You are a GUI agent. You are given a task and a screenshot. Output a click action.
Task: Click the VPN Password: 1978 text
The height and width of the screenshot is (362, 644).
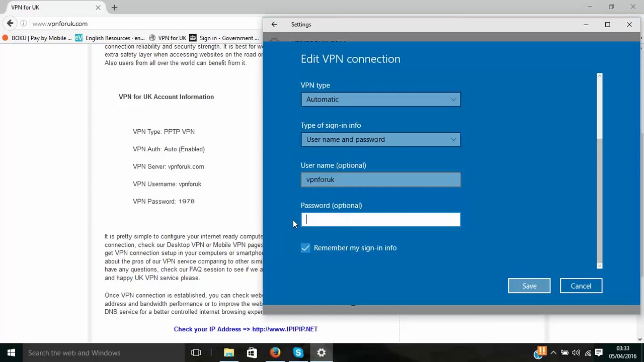164,201
